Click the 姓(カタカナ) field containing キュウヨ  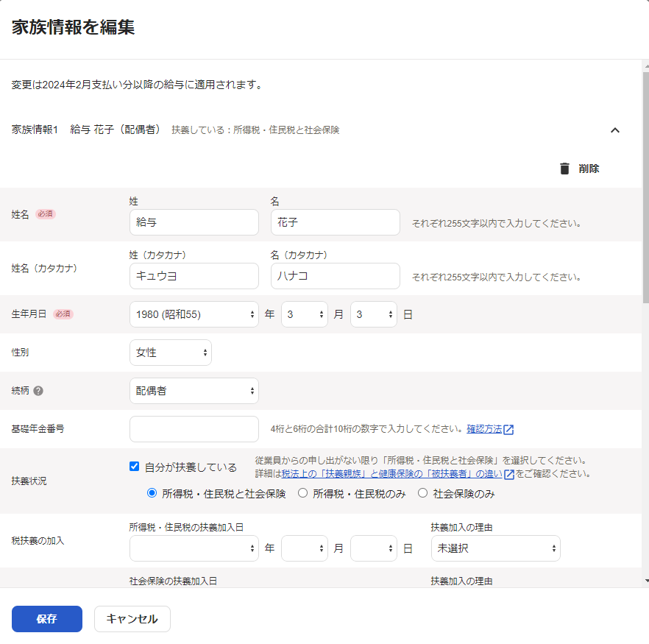(194, 276)
